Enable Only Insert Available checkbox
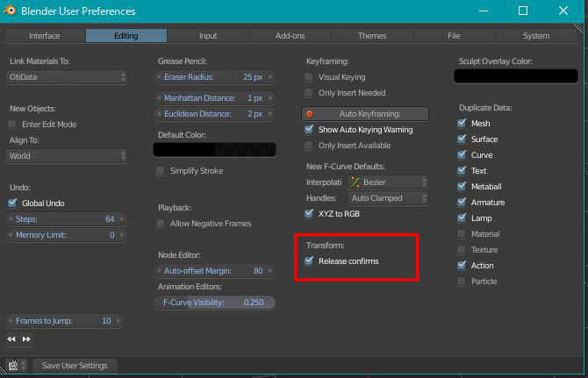 tap(309, 146)
